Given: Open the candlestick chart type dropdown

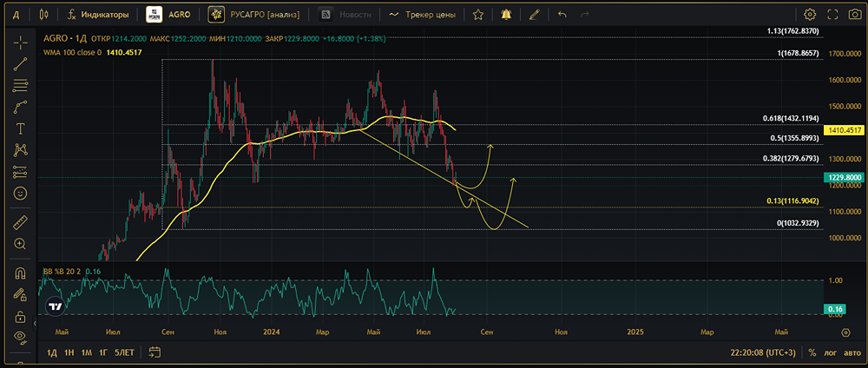Looking at the screenshot, I should tap(44, 15).
